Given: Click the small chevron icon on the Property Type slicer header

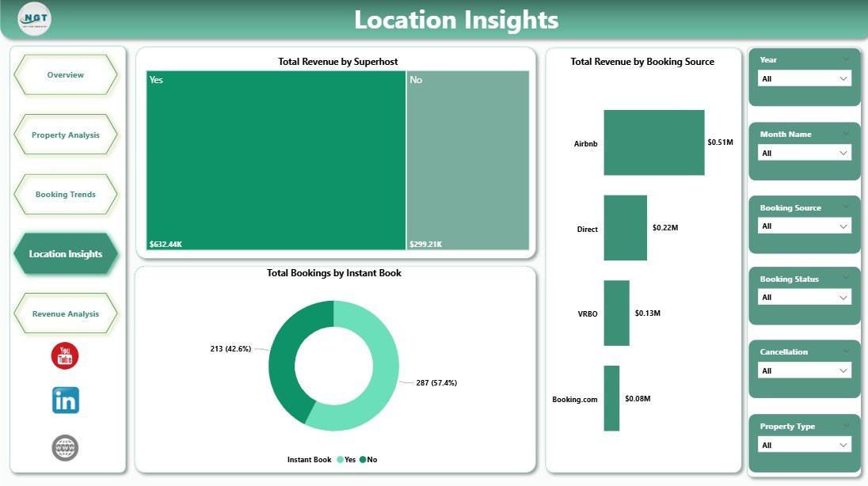Looking at the screenshot, I should pyautogui.click(x=845, y=426).
